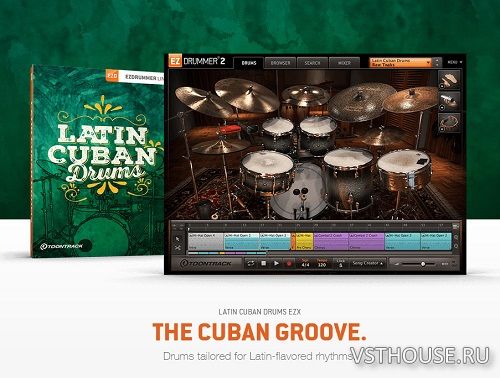Image resolution: width=500 pixels, height=378 pixels.
Task: Hit the snare drum in the kit
Action: (x=267, y=170)
